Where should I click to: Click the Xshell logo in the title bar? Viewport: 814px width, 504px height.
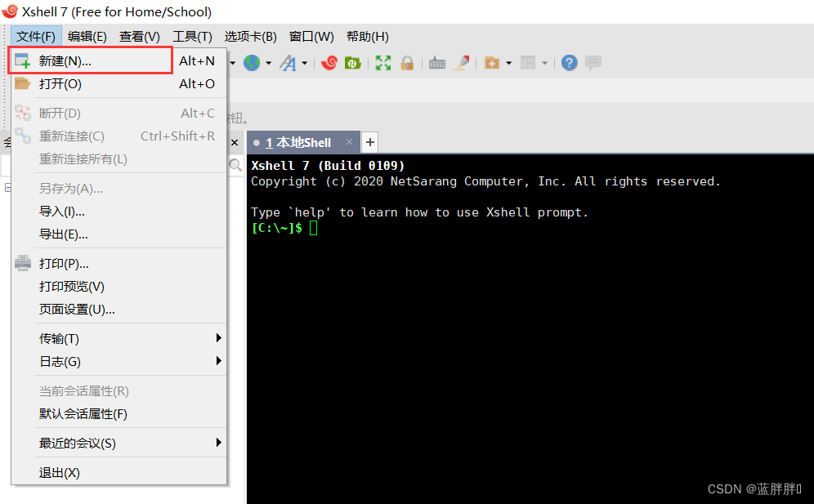(x=10, y=11)
